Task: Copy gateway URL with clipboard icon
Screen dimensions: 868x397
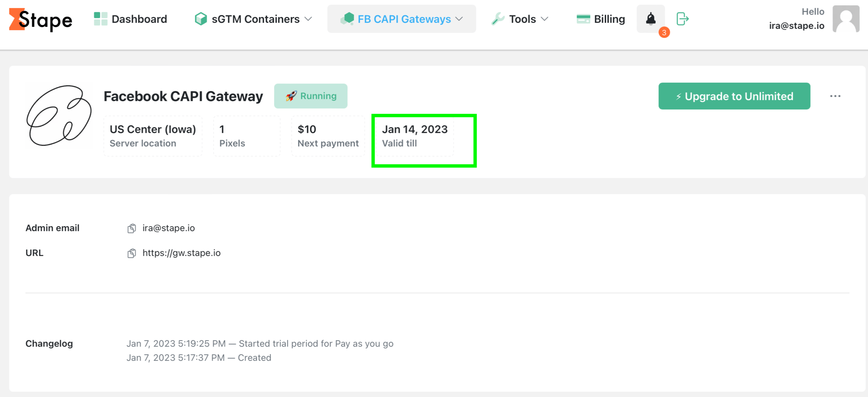Action: point(131,253)
